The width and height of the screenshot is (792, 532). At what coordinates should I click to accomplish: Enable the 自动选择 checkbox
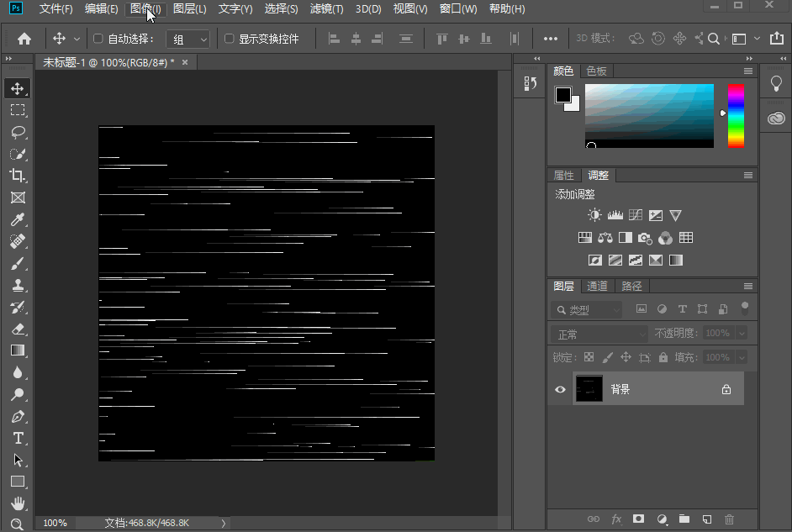pyautogui.click(x=98, y=39)
